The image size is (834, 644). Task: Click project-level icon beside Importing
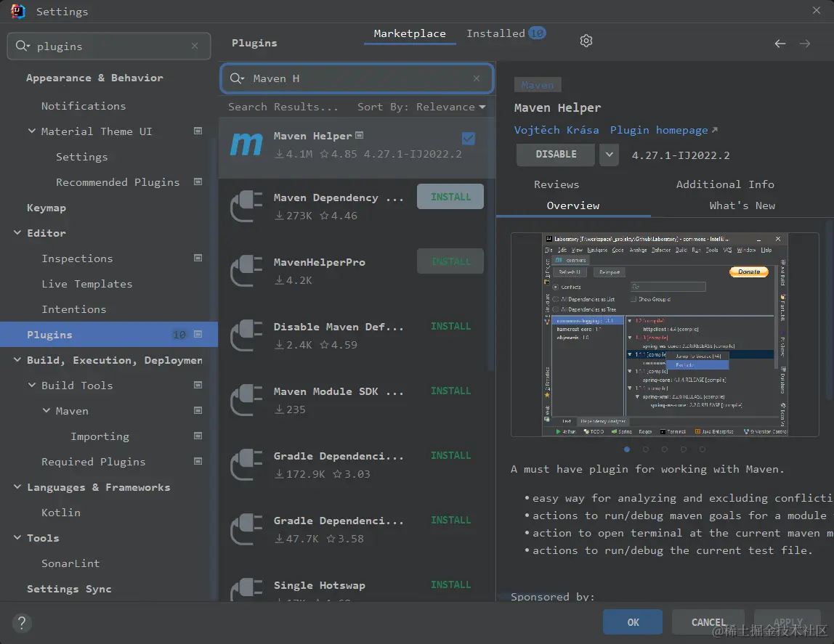coord(198,436)
